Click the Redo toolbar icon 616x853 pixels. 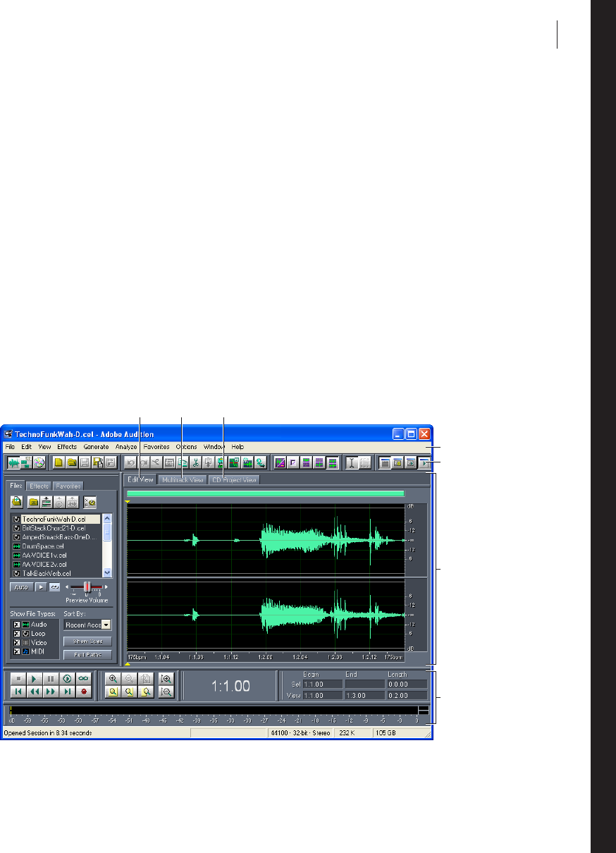tap(143, 463)
